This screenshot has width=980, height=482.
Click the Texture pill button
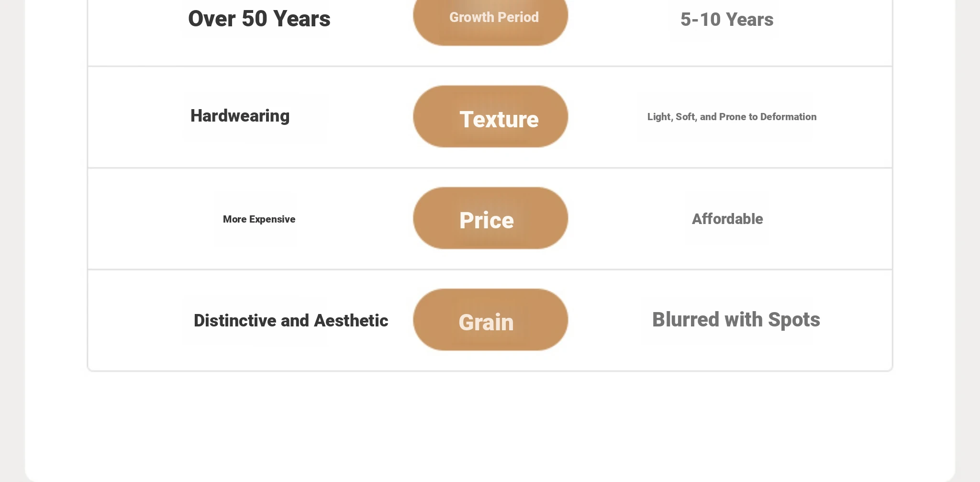(x=491, y=117)
